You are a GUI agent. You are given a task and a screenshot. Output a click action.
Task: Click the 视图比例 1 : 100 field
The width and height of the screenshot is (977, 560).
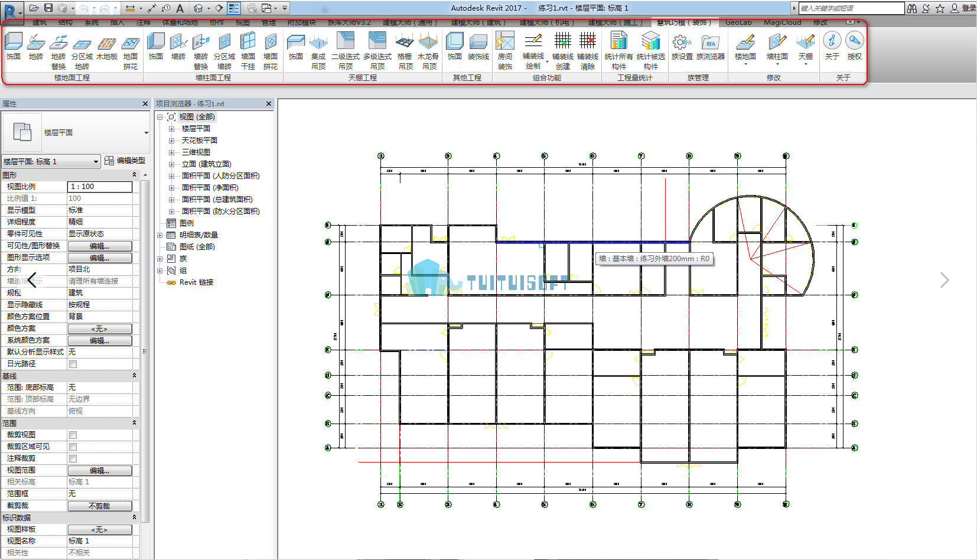tap(100, 187)
